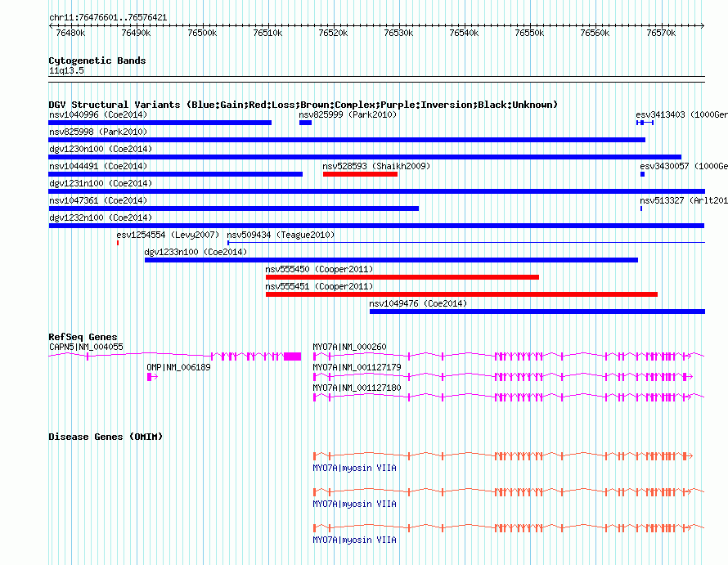
Task: Click the dgv1231n100 (Coe2014) gain bar
Action: 376,191
